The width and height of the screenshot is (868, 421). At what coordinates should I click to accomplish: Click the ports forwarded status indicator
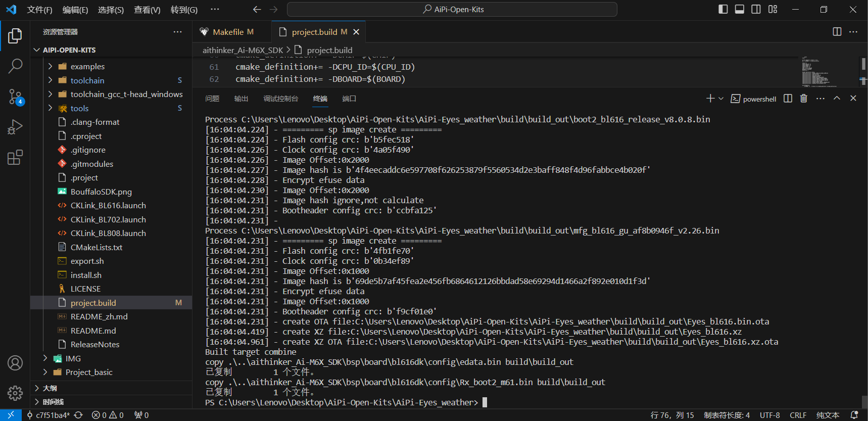click(x=141, y=415)
